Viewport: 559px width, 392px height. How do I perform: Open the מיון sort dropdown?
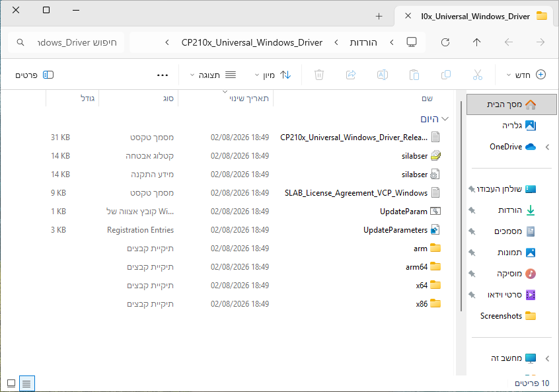tap(273, 75)
